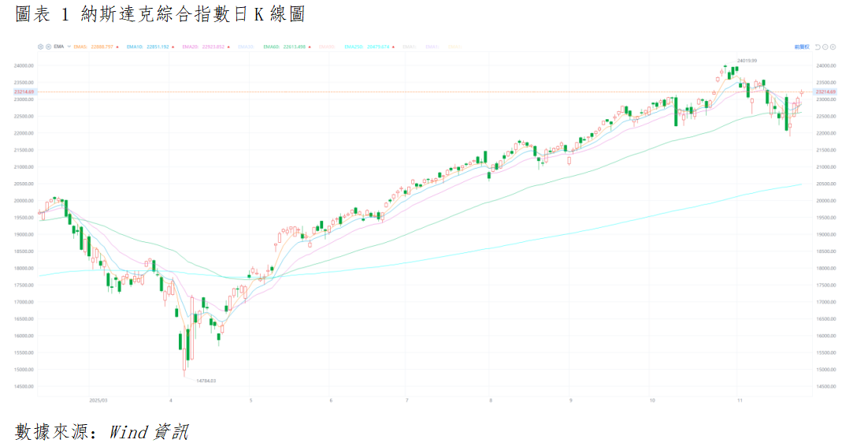Click the 2025/03 date label on time axis
The height and width of the screenshot is (447, 868).
pyautogui.click(x=98, y=400)
